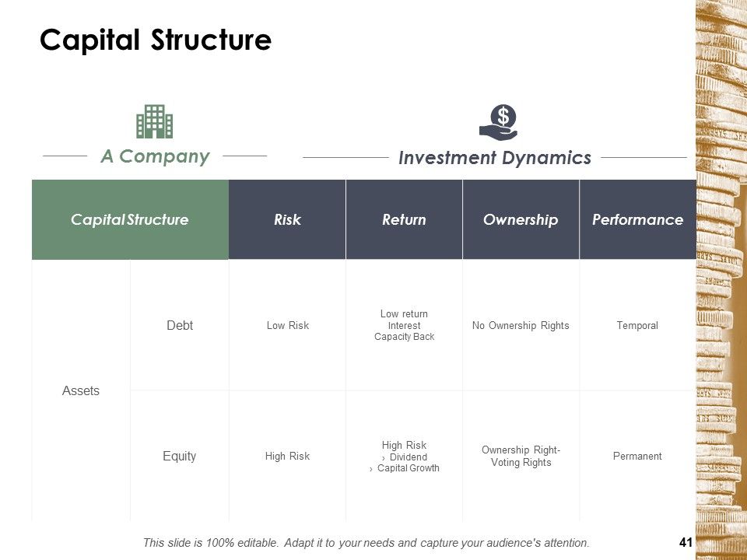The image size is (747, 560).
Task: Click the Debt cell
Action: 180,325
